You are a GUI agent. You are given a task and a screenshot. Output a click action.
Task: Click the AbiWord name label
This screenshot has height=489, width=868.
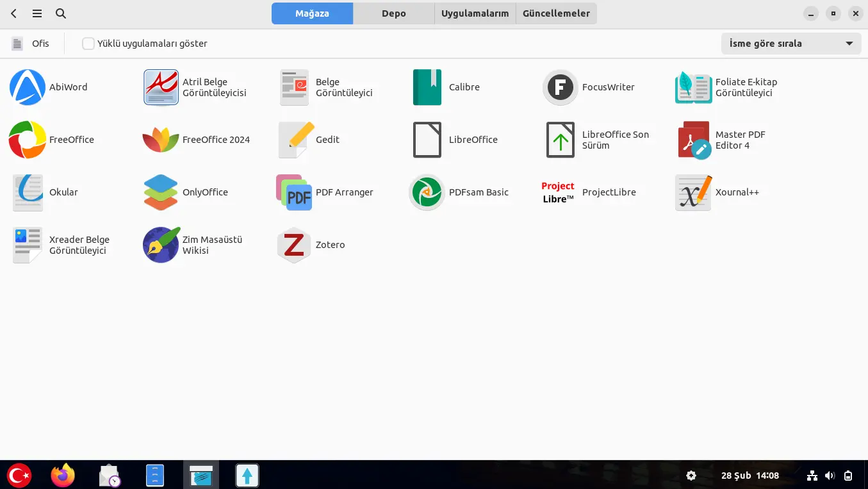tap(69, 87)
